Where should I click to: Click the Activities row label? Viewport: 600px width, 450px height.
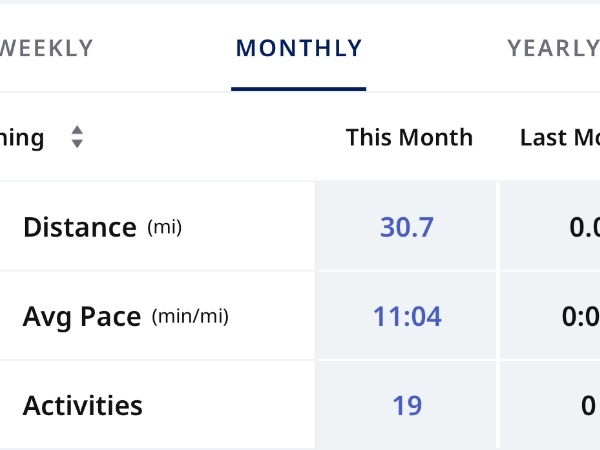83,406
